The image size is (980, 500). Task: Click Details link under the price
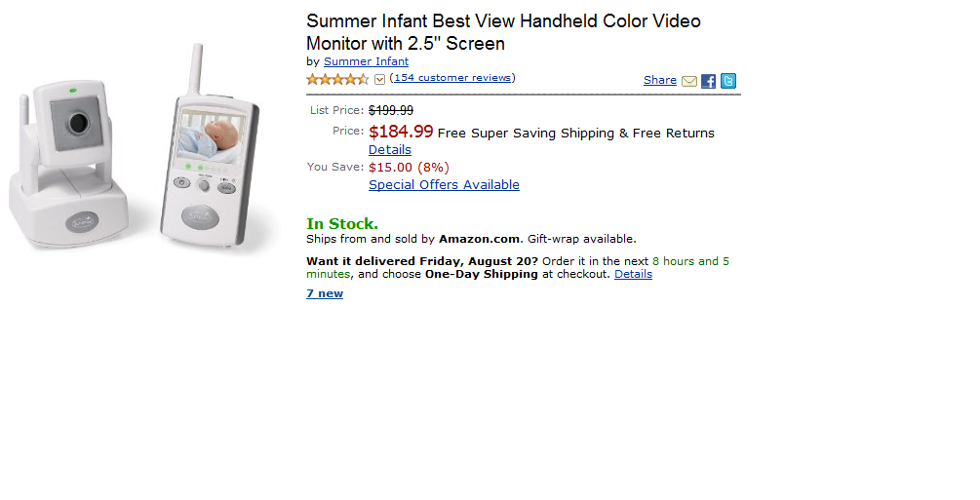pos(390,150)
